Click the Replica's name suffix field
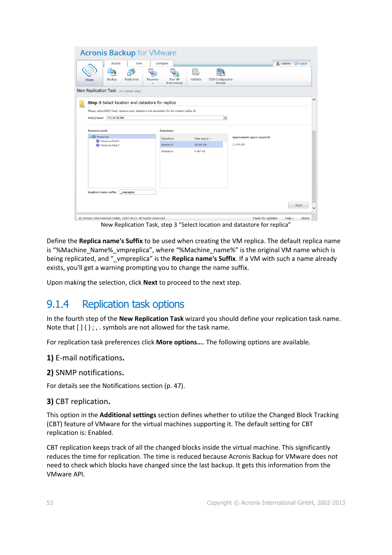 [x=138, y=192]
